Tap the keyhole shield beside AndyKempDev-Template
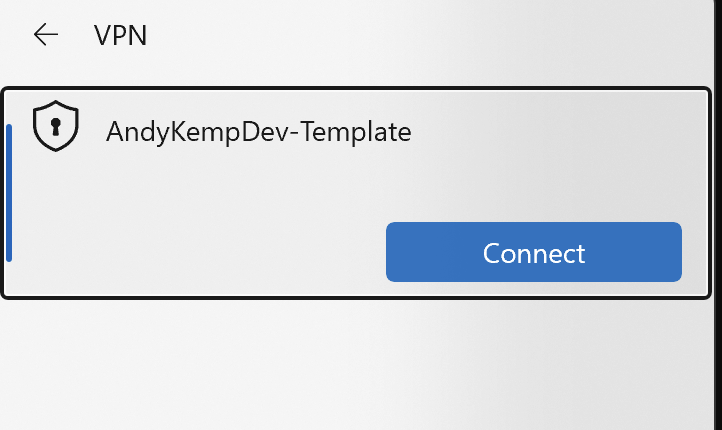Image resolution: width=722 pixels, height=430 pixels. point(56,126)
